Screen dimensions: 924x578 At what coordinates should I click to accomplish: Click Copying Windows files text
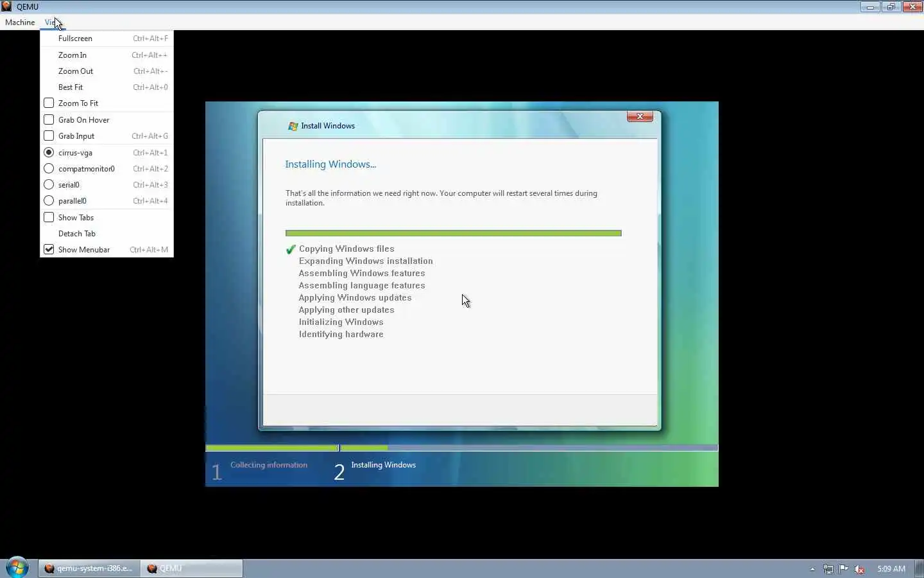point(346,249)
